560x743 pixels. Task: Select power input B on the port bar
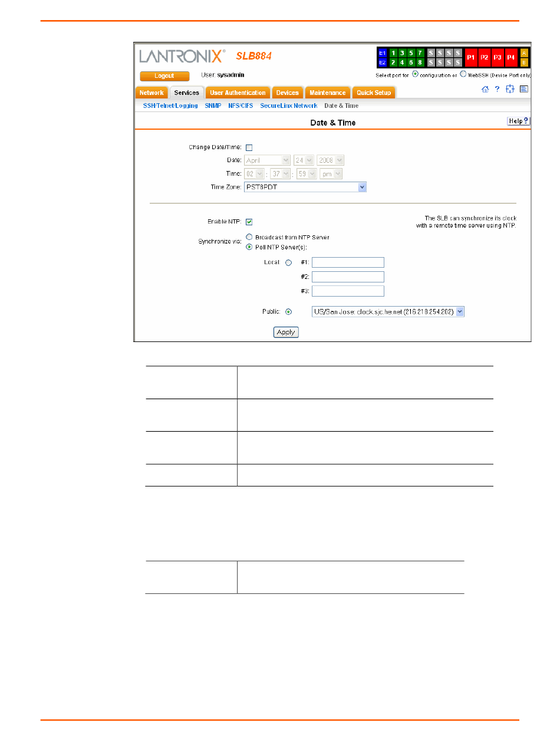click(524, 62)
